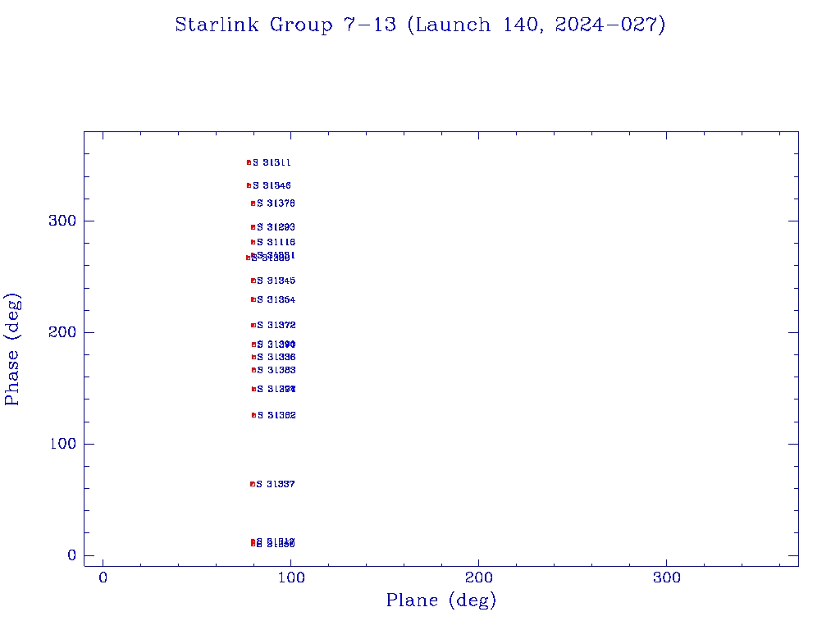Click the red marker beside S 31345
The width and height of the screenshot is (840, 630).
pyautogui.click(x=253, y=281)
